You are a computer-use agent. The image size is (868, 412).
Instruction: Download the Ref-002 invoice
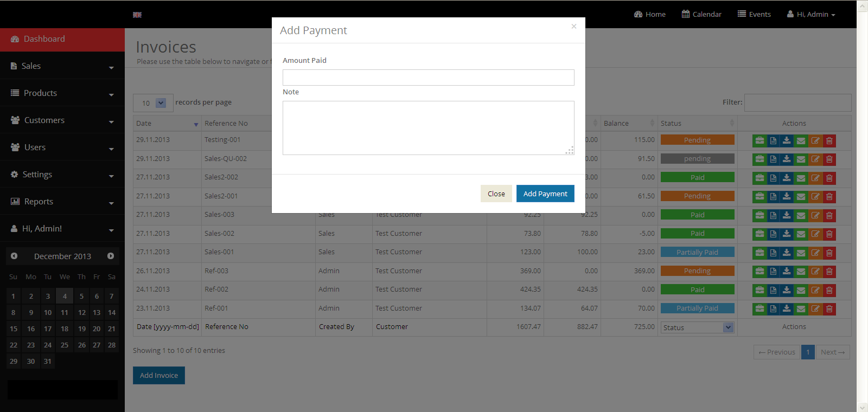click(x=787, y=290)
